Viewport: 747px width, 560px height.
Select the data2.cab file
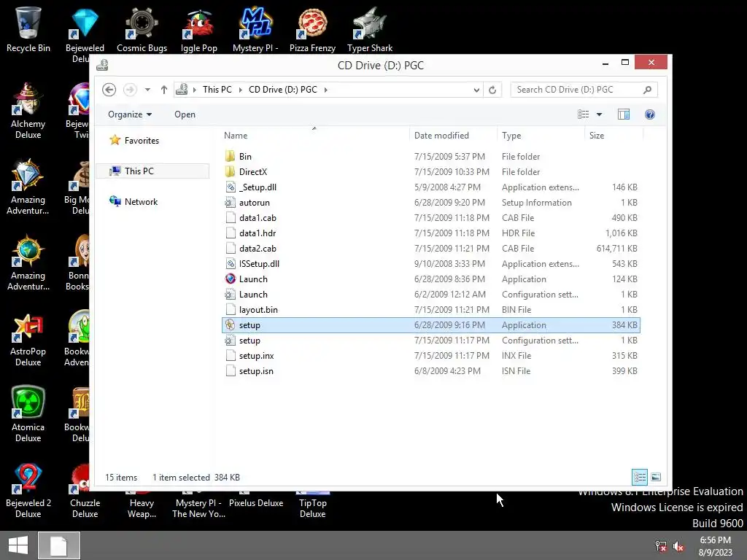click(430, 249)
